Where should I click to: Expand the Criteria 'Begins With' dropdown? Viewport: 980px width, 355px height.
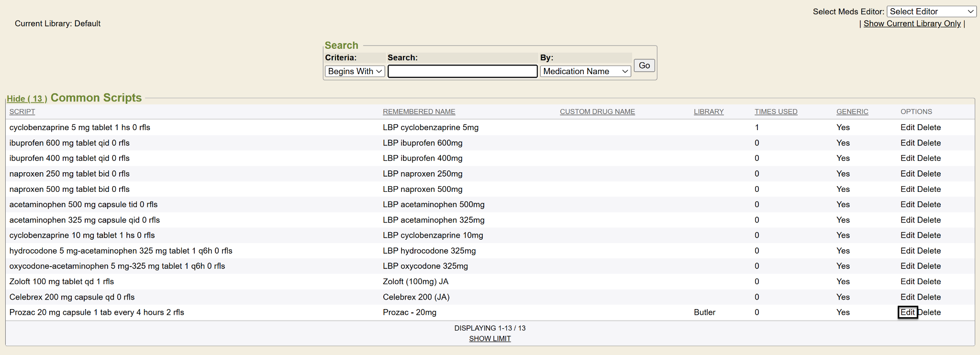pyautogui.click(x=355, y=71)
